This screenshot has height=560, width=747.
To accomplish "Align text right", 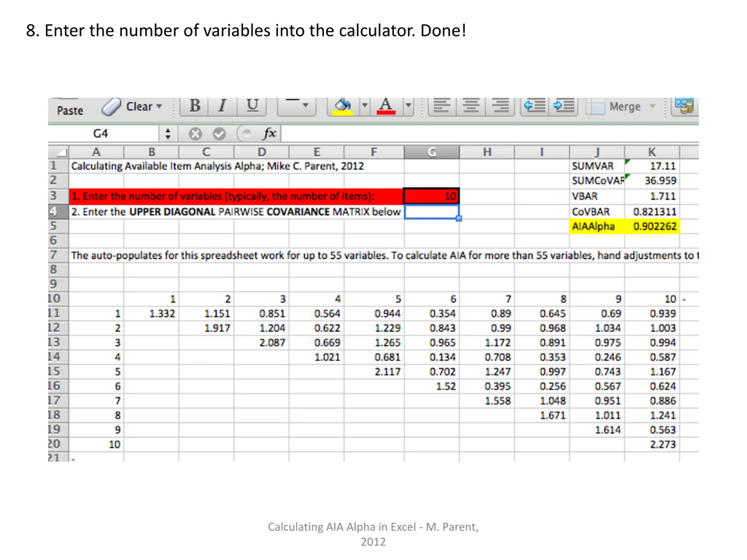I will pyautogui.click(x=500, y=106).
